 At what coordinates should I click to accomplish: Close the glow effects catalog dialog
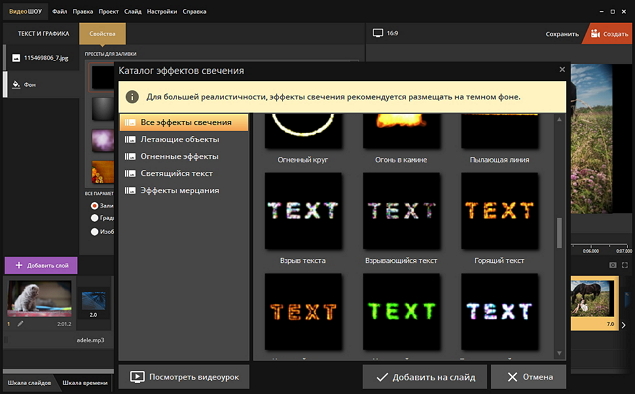(x=562, y=70)
